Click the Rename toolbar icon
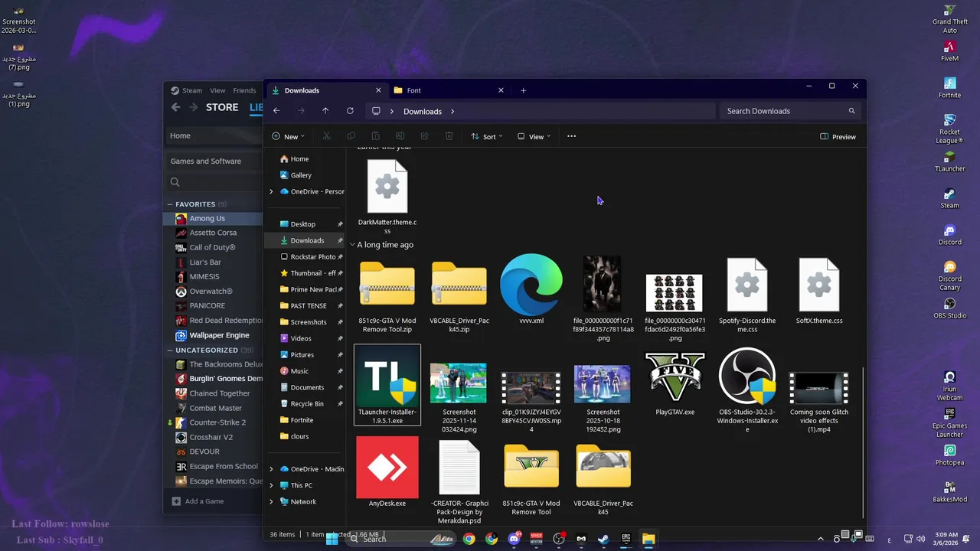This screenshot has height=551, width=980. coord(400,136)
